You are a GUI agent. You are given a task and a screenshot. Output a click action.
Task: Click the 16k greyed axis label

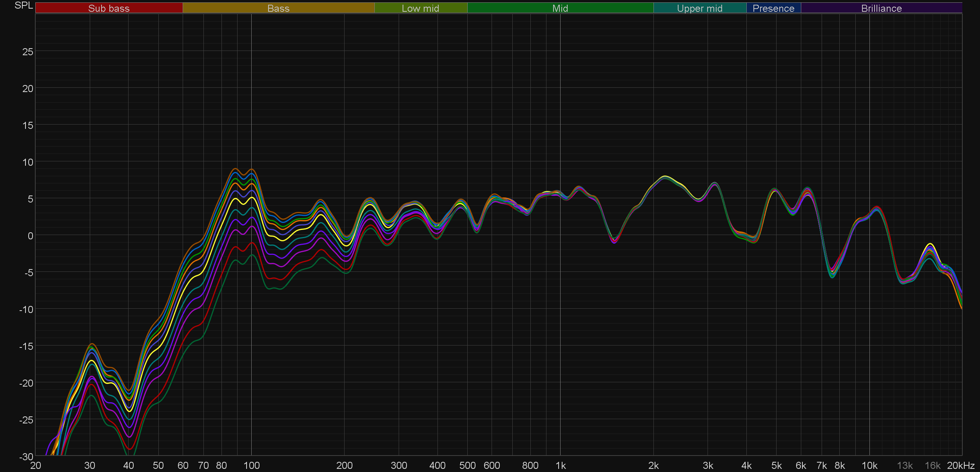(932, 466)
